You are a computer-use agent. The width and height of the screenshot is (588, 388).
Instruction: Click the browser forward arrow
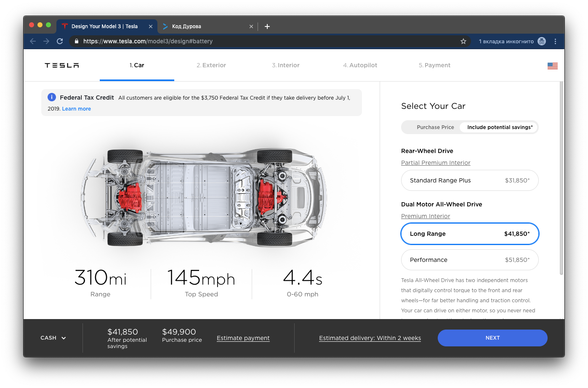click(46, 41)
